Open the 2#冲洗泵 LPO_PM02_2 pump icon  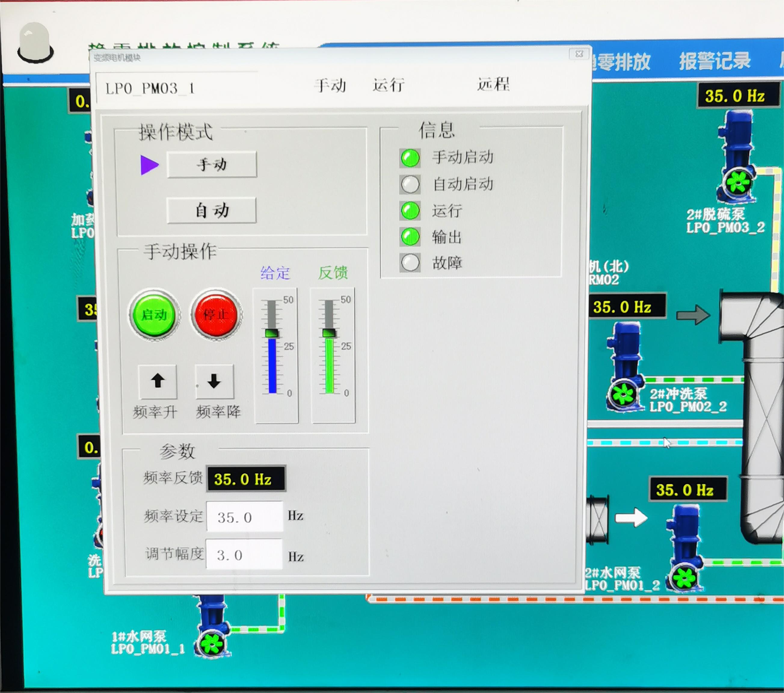pos(625,366)
